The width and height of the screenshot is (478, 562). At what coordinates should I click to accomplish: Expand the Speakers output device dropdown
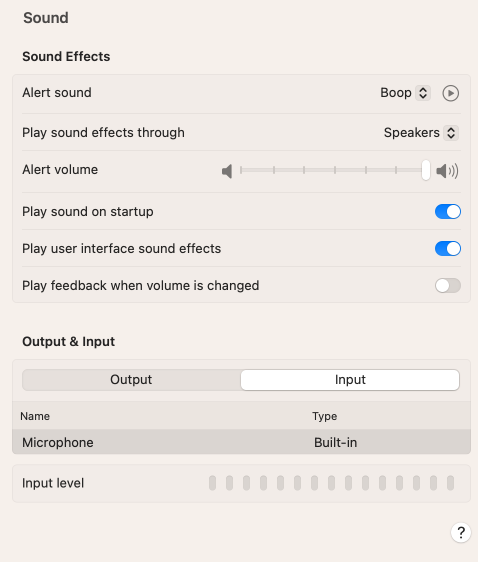[421, 133]
